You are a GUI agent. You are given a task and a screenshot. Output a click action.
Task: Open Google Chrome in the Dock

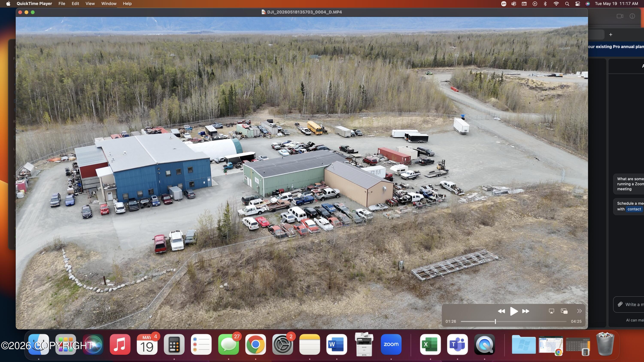[255, 344]
